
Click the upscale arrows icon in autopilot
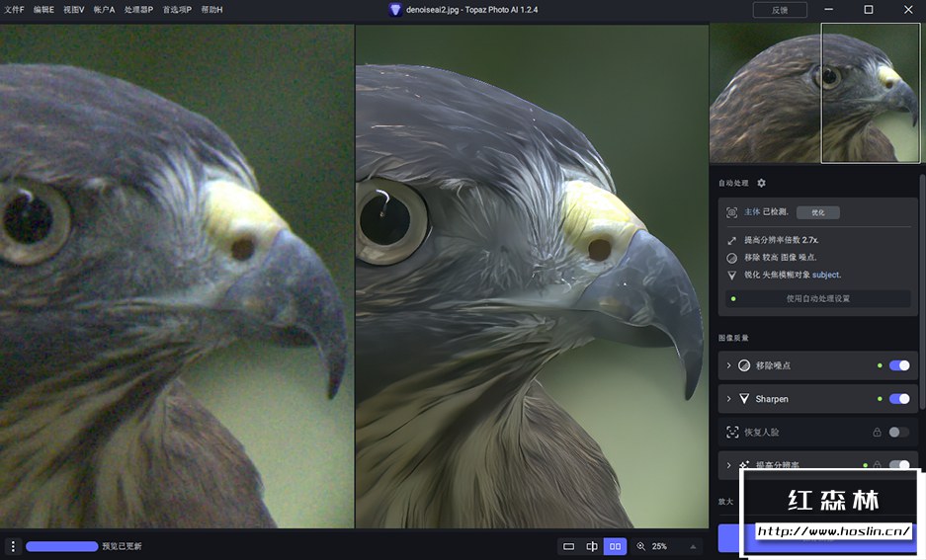click(x=731, y=240)
